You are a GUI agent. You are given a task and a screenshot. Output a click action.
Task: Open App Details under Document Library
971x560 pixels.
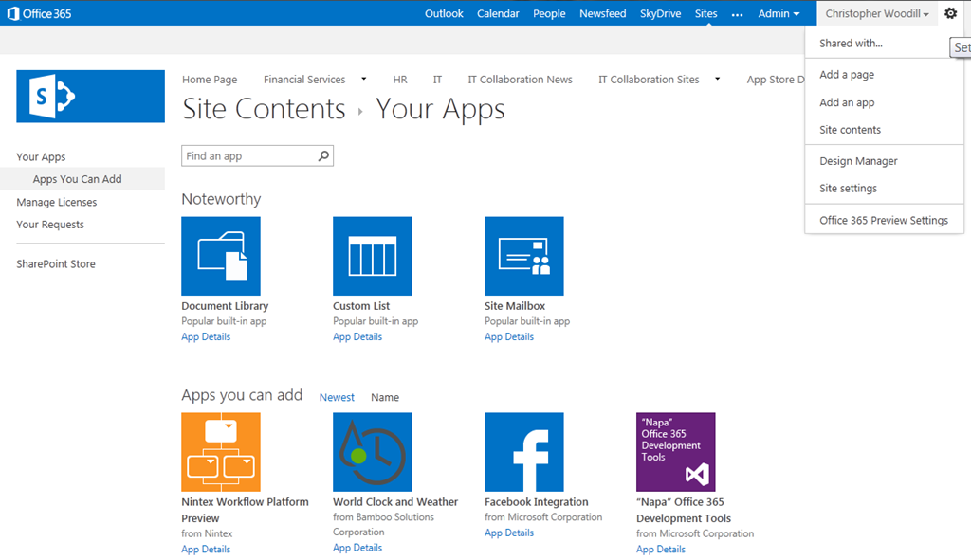pyautogui.click(x=206, y=336)
